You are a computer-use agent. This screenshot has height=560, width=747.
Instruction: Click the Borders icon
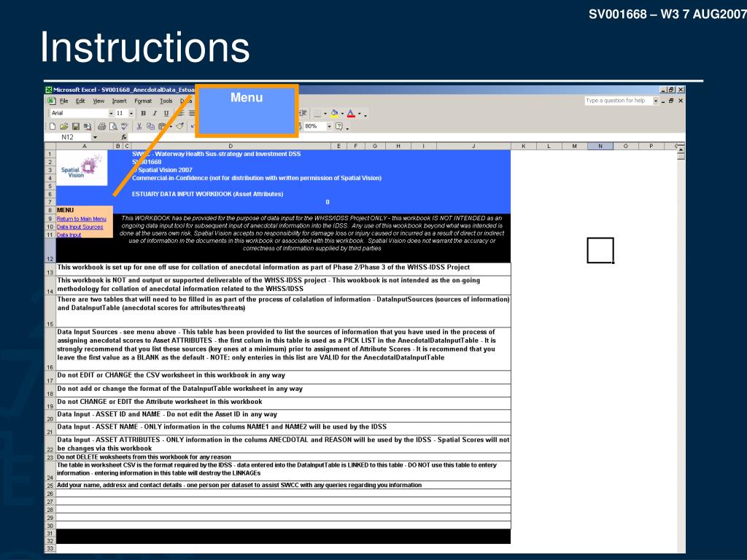[317, 113]
